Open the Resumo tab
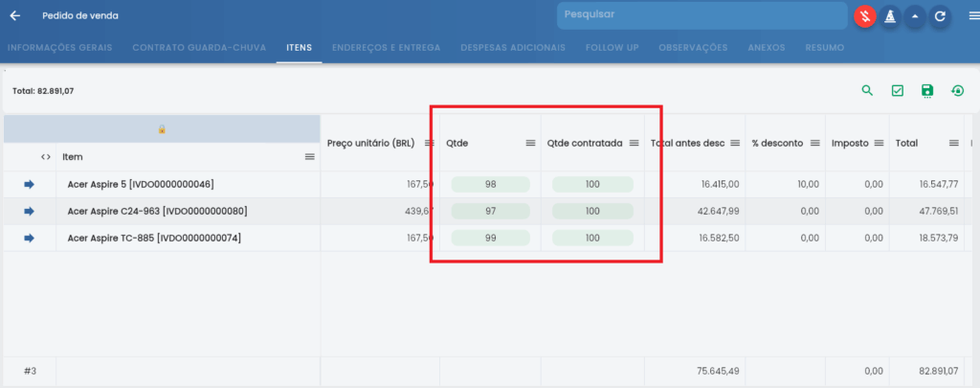980x388 pixels. pos(824,47)
